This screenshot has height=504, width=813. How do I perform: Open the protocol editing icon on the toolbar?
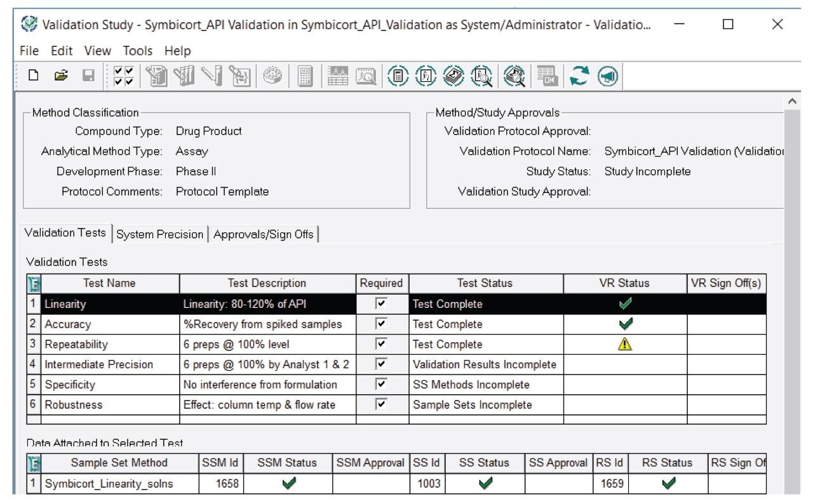pyautogui.click(x=158, y=76)
